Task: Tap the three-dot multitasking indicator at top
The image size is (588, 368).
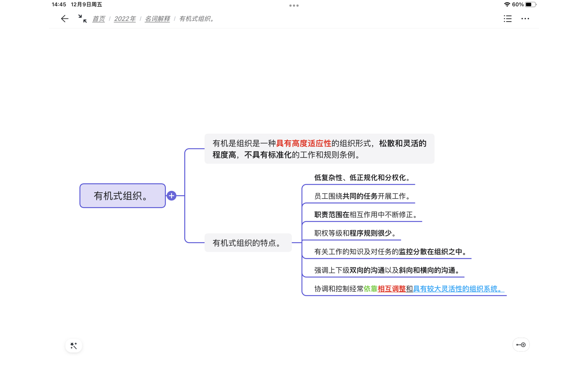Action: (294, 6)
